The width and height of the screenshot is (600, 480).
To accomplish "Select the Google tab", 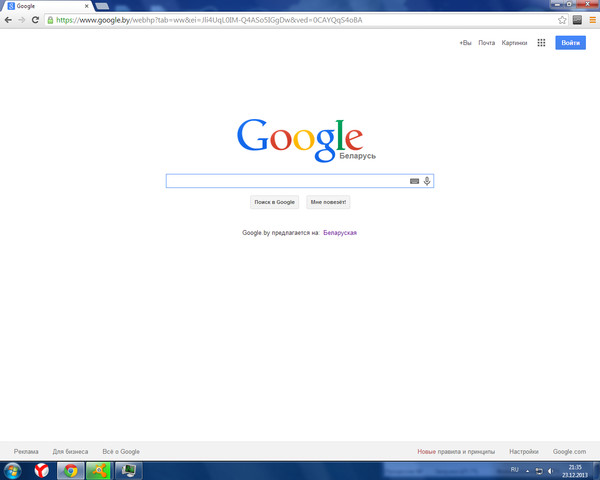I will pyautogui.click(x=48, y=6).
